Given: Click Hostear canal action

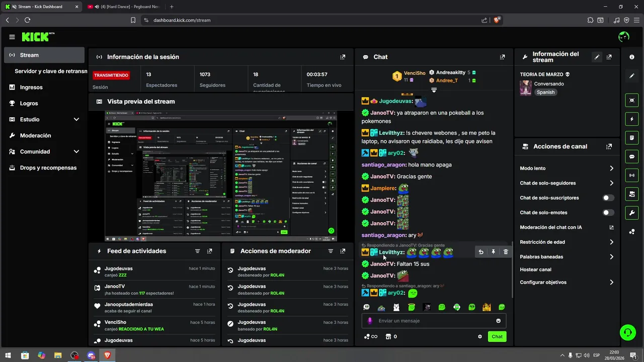Looking at the screenshot, I should [535, 269].
